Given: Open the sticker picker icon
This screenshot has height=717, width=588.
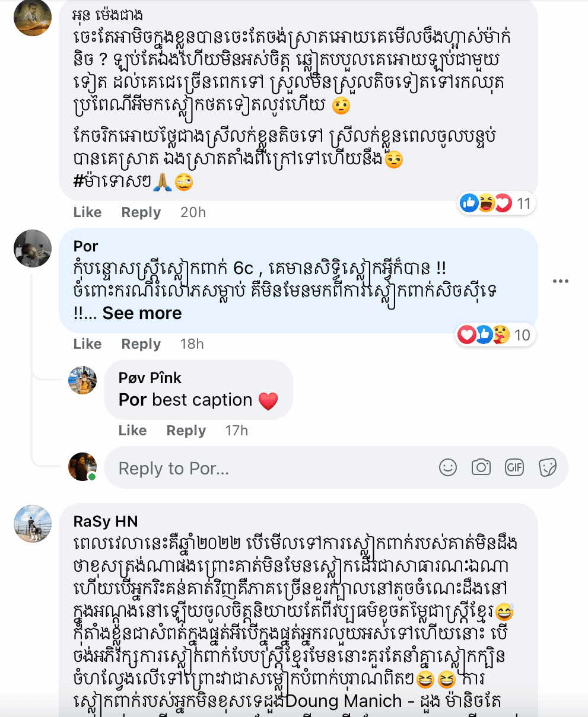Looking at the screenshot, I should pos(547,468).
